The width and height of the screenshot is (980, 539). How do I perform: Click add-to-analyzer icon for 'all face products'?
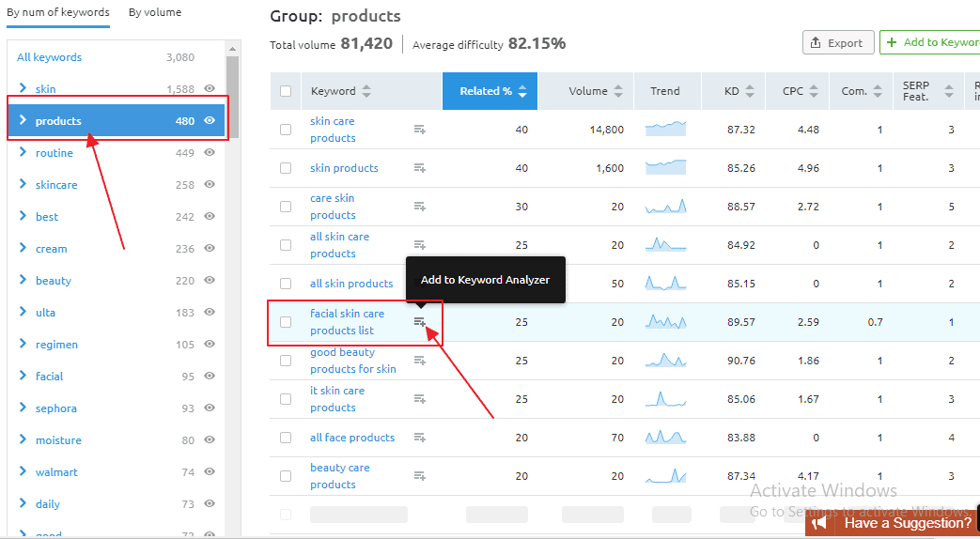tap(420, 438)
